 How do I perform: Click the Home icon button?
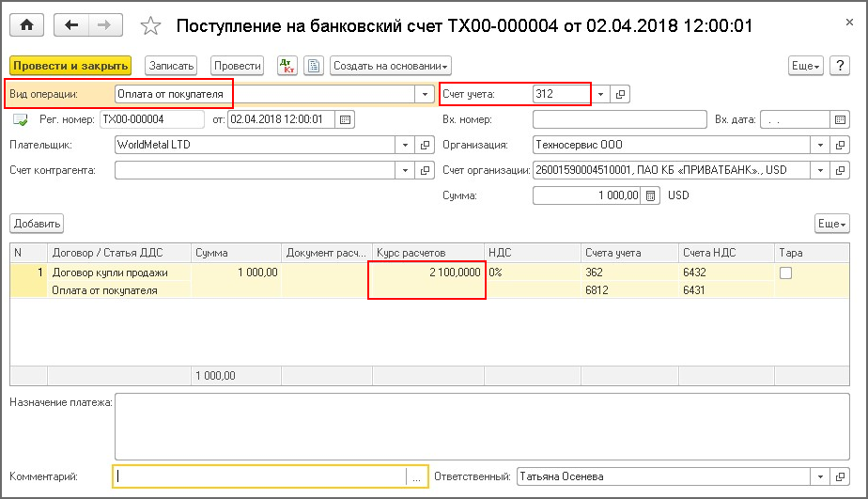[25, 25]
